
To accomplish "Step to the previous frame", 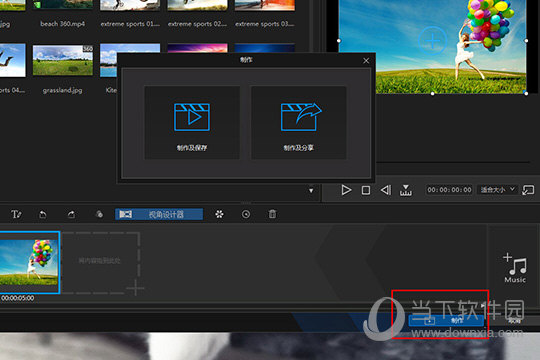I will click(386, 190).
